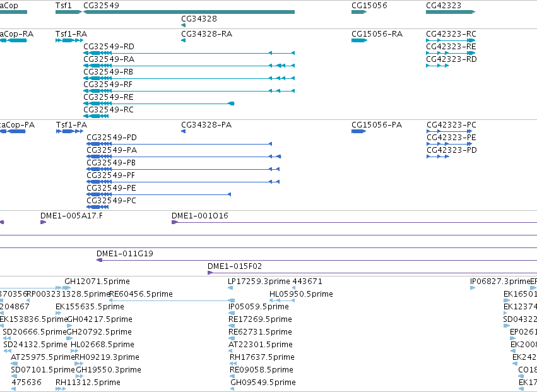
Task: Select the CG32549-PD protein label
Action: point(112,138)
